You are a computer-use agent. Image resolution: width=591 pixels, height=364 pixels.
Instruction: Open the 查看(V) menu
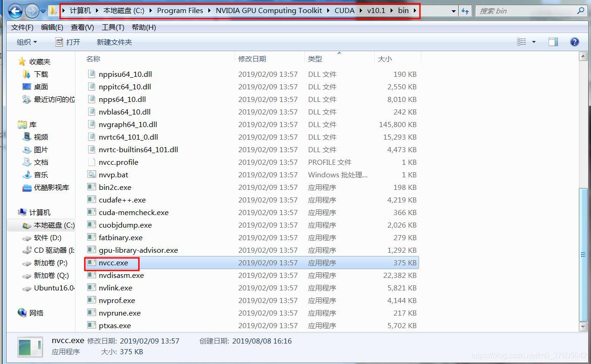82,27
